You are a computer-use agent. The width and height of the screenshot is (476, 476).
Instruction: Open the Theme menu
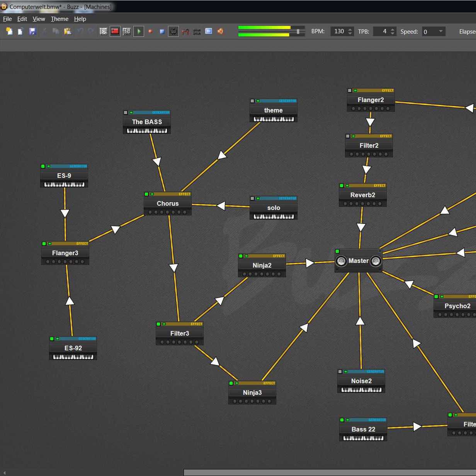point(59,19)
